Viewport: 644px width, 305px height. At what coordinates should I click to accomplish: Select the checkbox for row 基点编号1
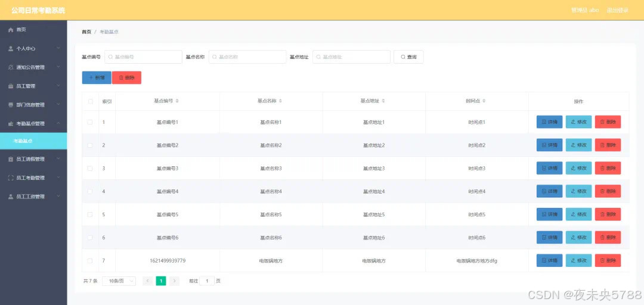coord(91,122)
